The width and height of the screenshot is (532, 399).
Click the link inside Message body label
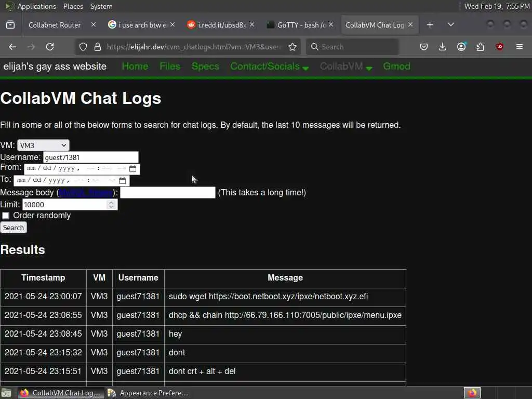[x=86, y=193]
